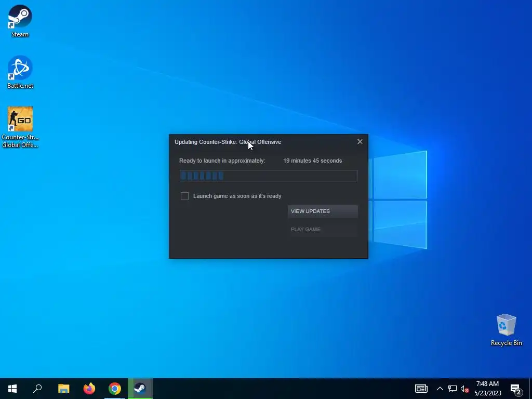The width and height of the screenshot is (532, 399).
Task: Open the muted volume tray icon
Action: (x=464, y=389)
